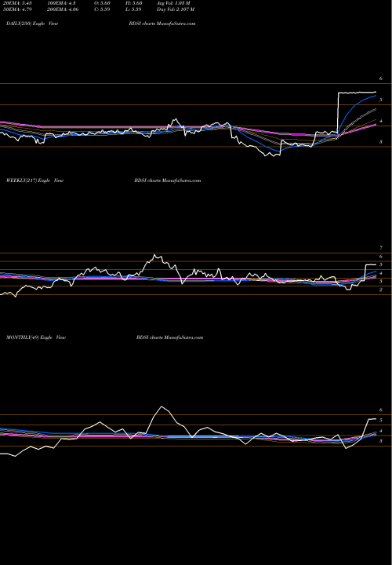392x565 pixels.
Task: Click the Day Vol: 2.107 M text
Action: 176,9
